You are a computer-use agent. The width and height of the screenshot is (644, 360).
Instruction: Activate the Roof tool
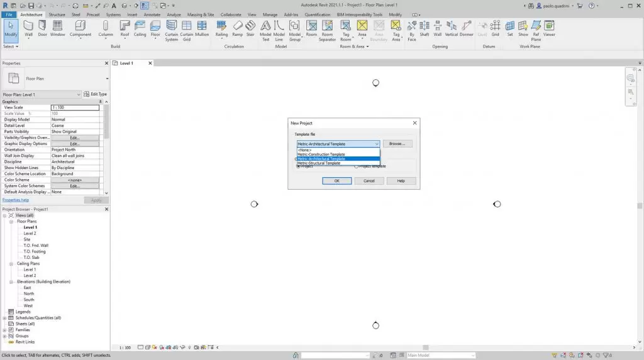pyautogui.click(x=125, y=28)
